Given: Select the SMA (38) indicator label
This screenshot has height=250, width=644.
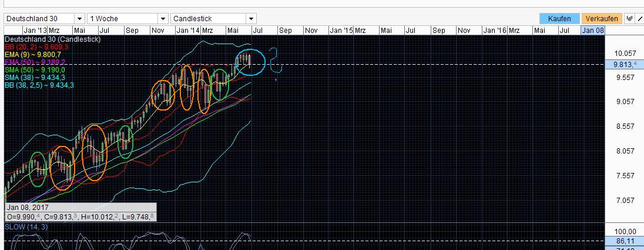Looking at the screenshot, I should pyautogui.click(x=35, y=77).
